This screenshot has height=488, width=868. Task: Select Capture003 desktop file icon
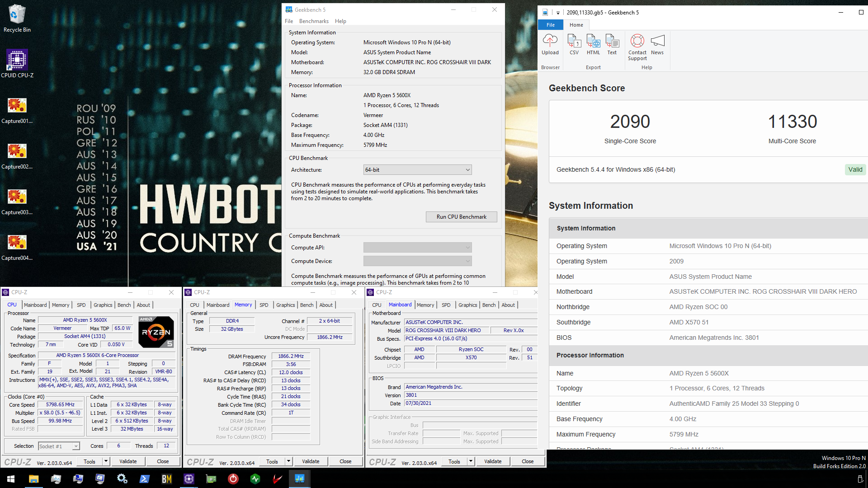tap(17, 202)
